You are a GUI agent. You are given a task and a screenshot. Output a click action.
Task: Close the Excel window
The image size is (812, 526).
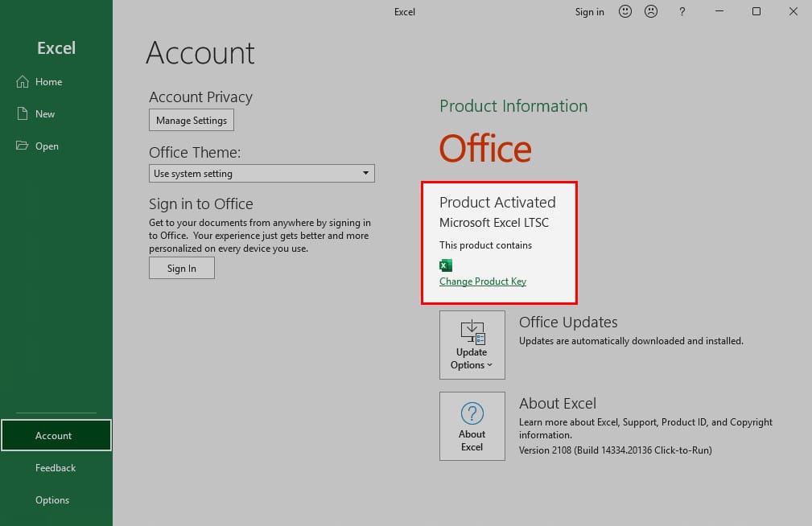[x=793, y=11]
